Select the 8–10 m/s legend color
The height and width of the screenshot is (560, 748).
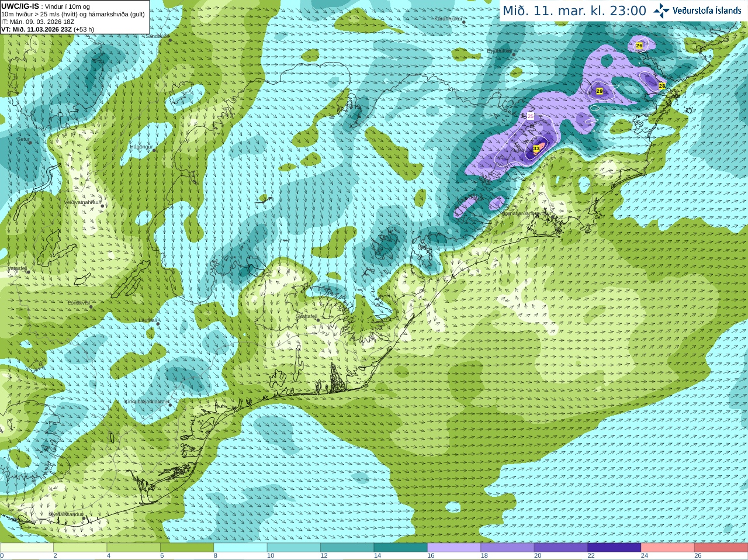click(x=240, y=548)
